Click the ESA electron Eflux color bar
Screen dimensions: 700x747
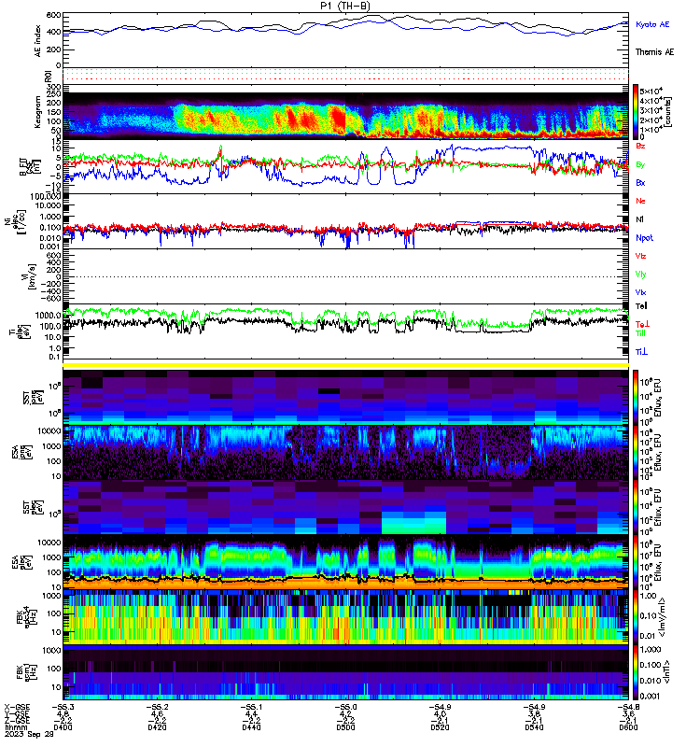[636, 563]
